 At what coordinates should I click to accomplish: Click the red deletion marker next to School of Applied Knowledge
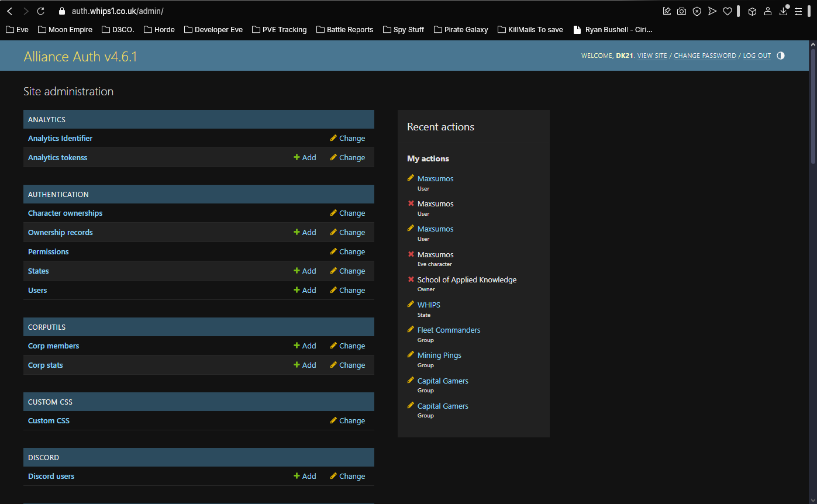pyautogui.click(x=410, y=279)
